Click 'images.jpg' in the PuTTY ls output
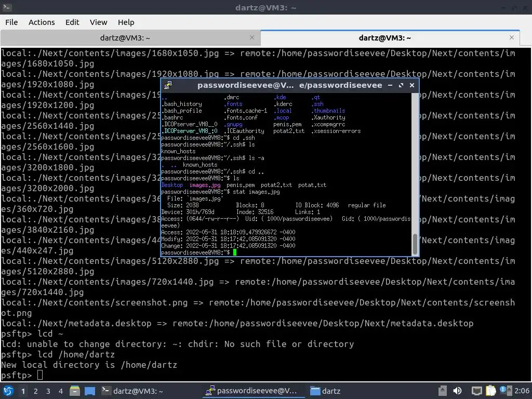 pyautogui.click(x=205, y=185)
